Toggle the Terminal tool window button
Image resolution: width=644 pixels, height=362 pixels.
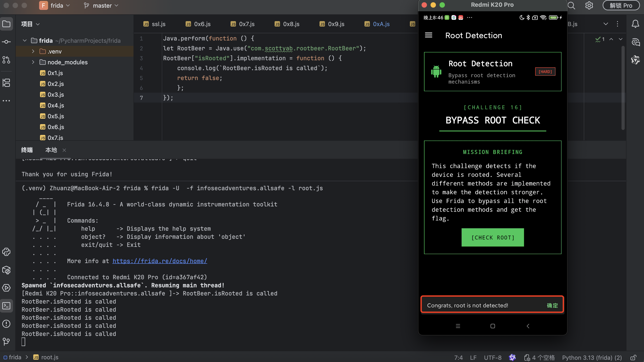tap(6, 306)
